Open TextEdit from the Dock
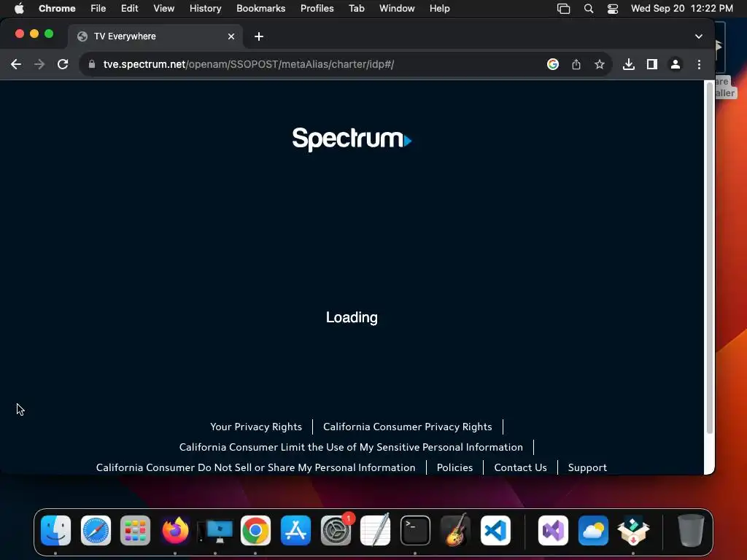Screen dimensions: 747x560 point(376,531)
